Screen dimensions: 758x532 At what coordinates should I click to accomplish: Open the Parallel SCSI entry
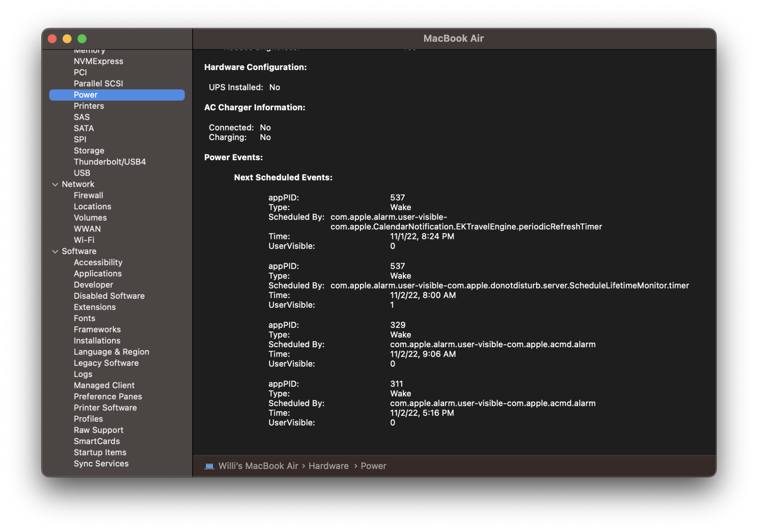98,83
